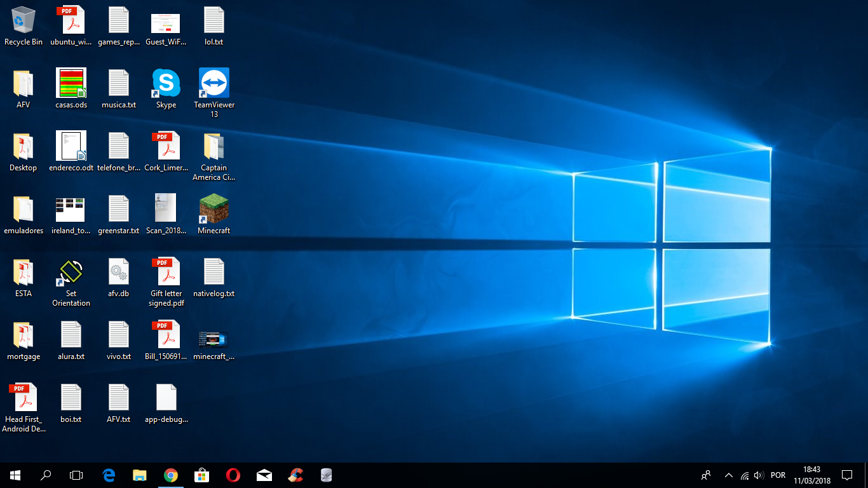The width and height of the screenshot is (868, 488).
Task: Click the taskbar search magnifier
Action: [x=46, y=475]
